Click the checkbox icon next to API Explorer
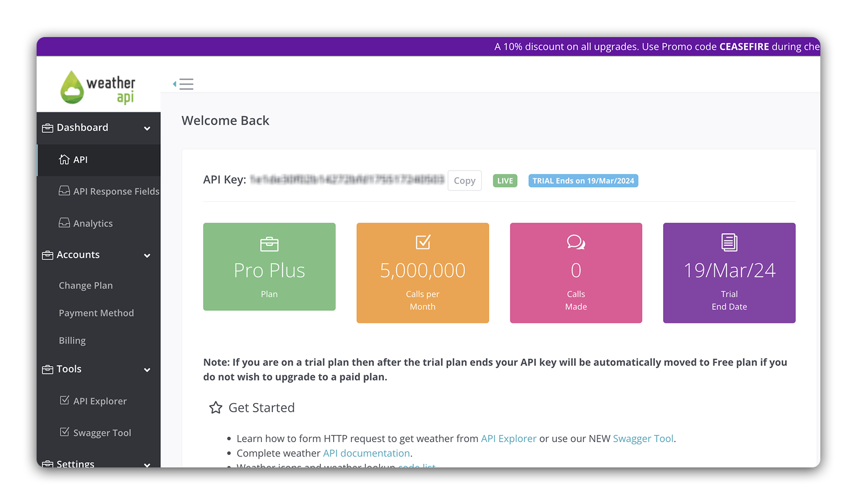The width and height of the screenshot is (858, 504). click(x=64, y=400)
